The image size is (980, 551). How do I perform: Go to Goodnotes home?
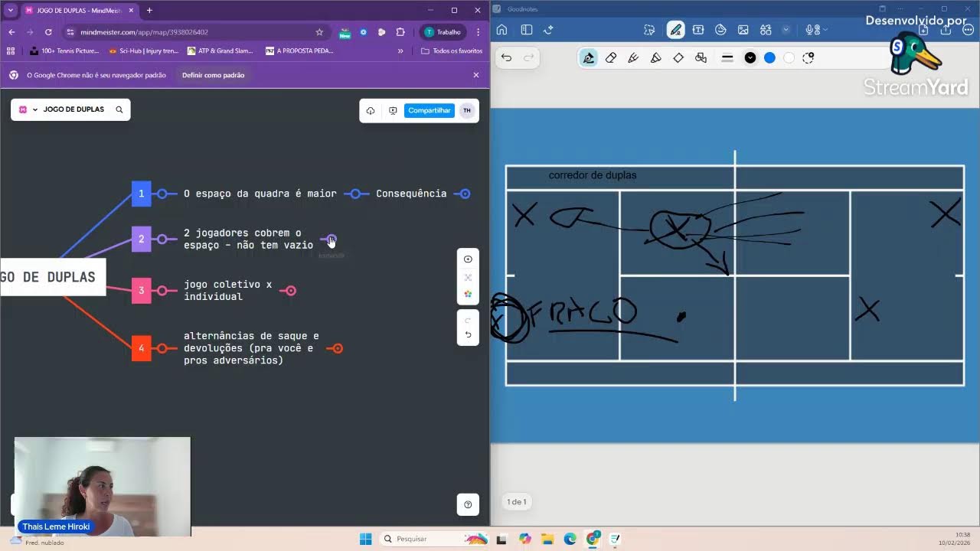(x=502, y=30)
